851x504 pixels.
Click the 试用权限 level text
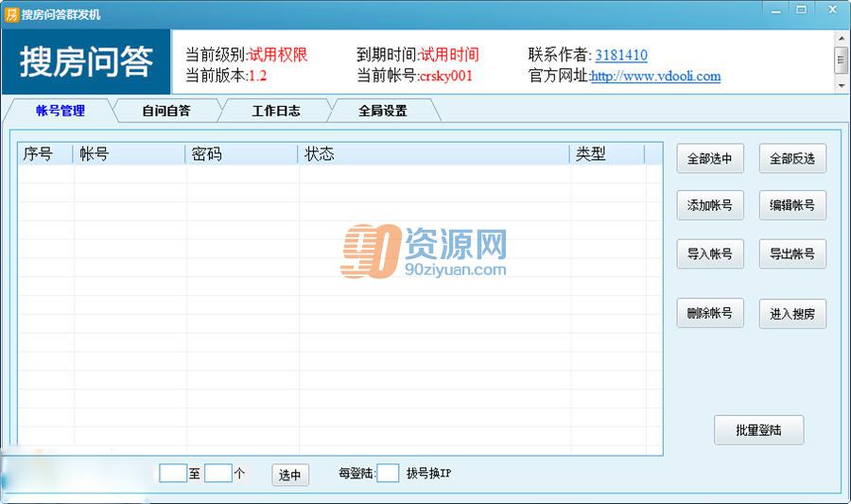[278, 55]
